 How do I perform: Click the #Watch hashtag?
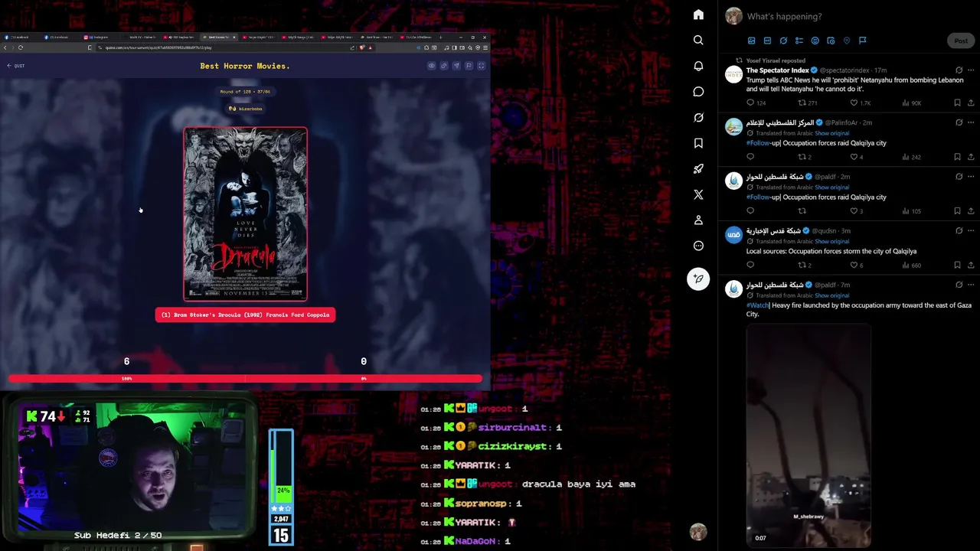click(x=758, y=305)
